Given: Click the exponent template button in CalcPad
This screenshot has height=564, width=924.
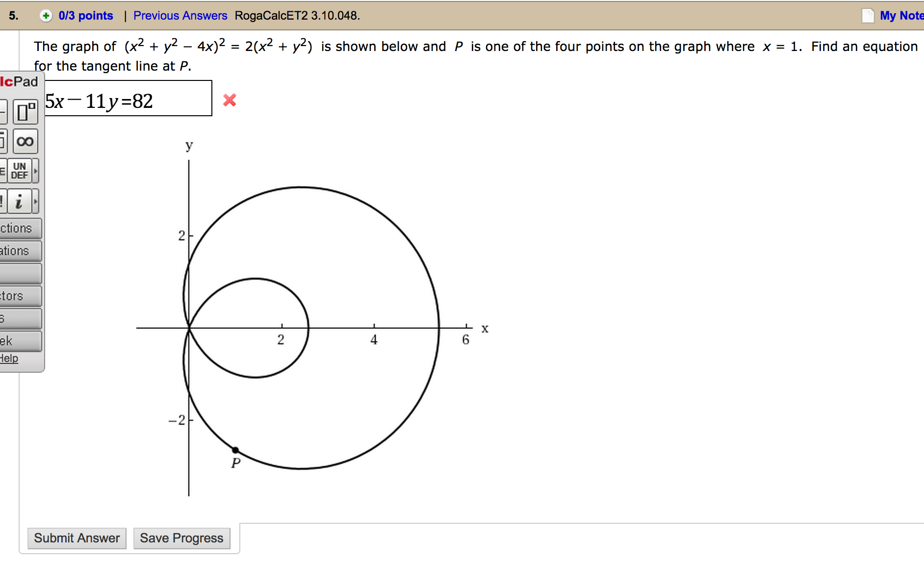Looking at the screenshot, I should click(26, 112).
